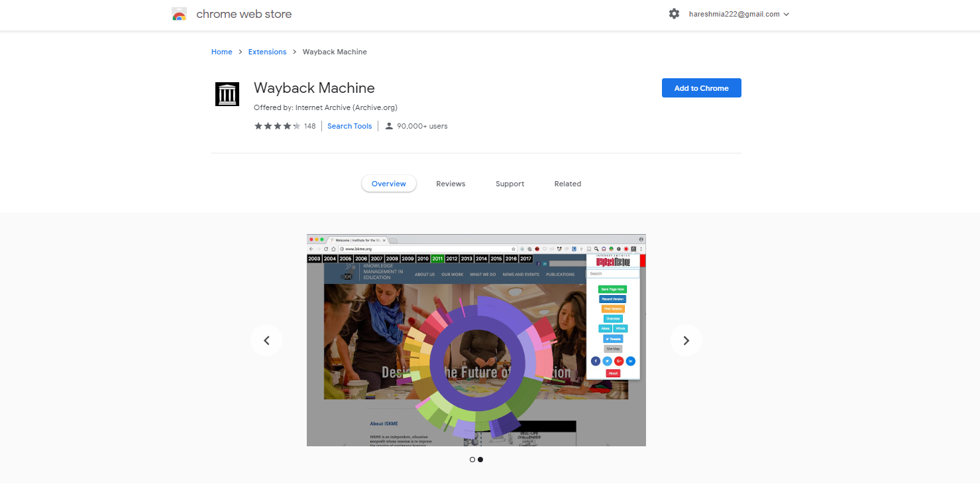The image size is (980, 500).
Task: View the Related tab
Action: coord(568,184)
